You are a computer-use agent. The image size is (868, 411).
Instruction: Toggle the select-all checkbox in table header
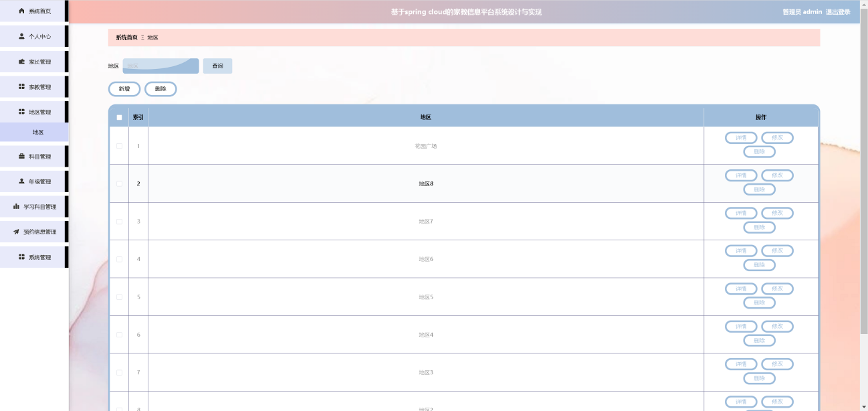[119, 118]
